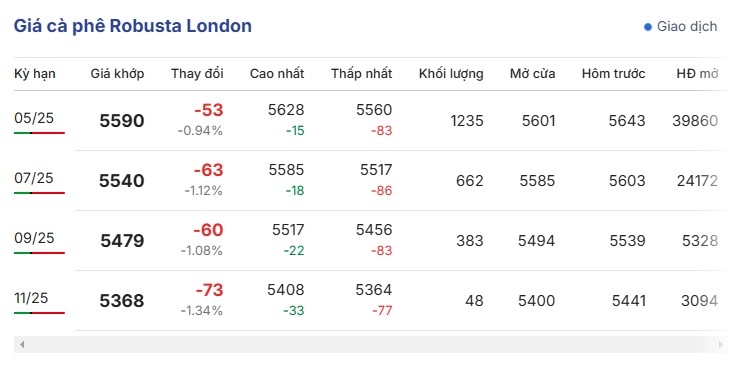Image resolution: width=739 pixels, height=369 pixels.
Task: Sort by Giá khớp column header
Action: coord(117,74)
